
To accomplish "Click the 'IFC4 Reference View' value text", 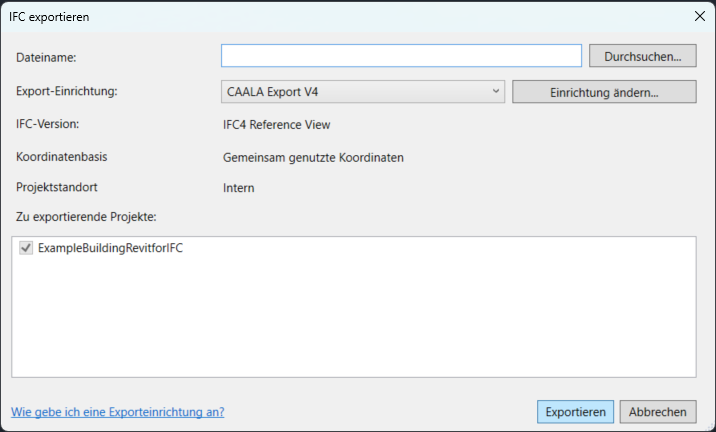I will (276, 125).
